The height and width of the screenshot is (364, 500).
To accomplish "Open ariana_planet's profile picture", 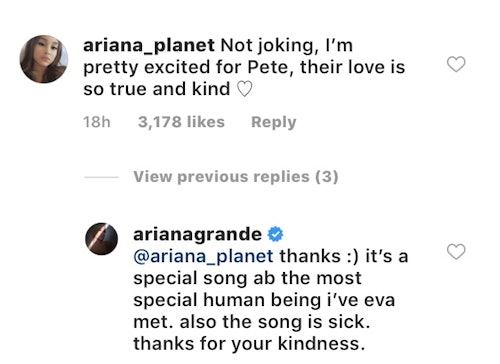I will pyautogui.click(x=44, y=59).
